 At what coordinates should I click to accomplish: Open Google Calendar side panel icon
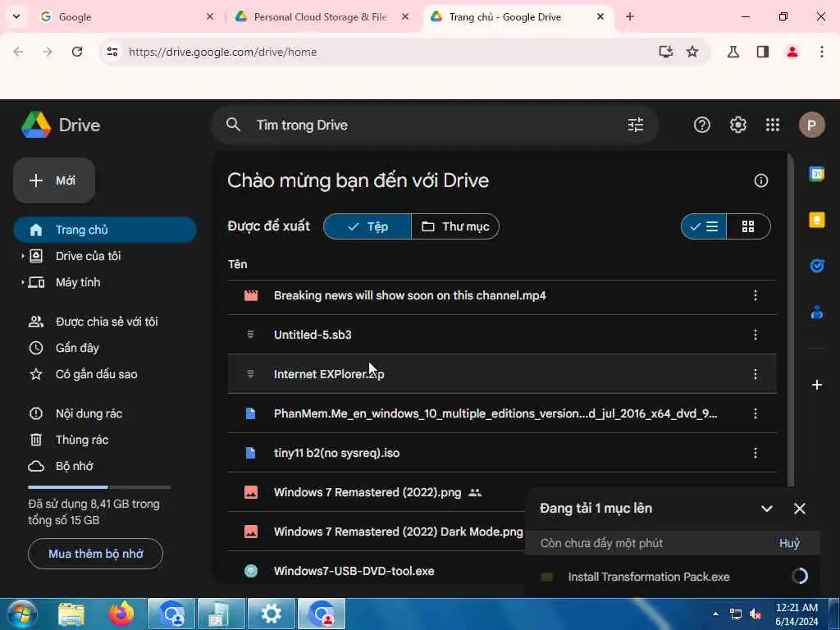click(x=816, y=174)
